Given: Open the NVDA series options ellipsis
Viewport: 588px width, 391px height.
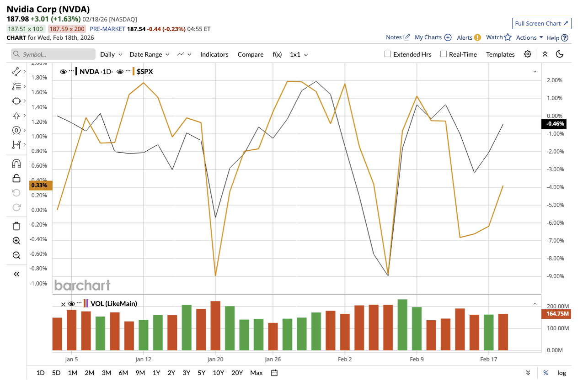Looking at the screenshot, I should pyautogui.click(x=72, y=71).
